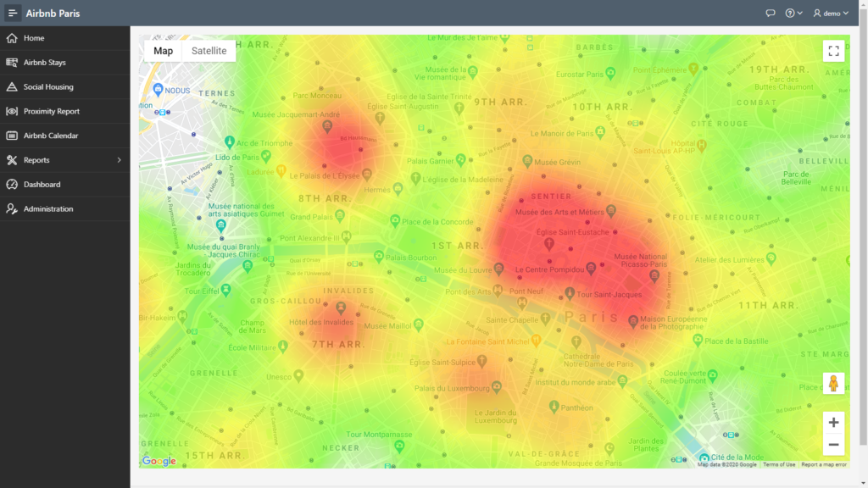Zoom in with the plus button
This screenshot has height=488, width=868.
[833, 423]
